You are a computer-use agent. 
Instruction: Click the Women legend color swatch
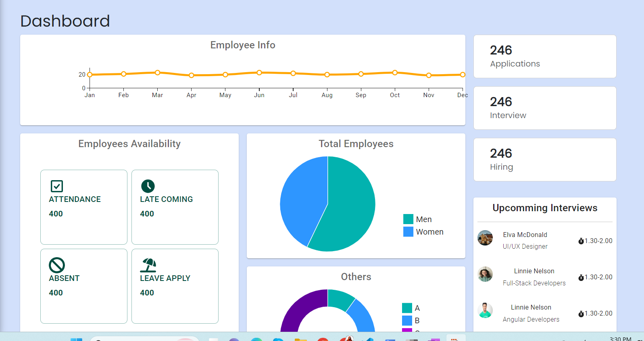point(408,232)
